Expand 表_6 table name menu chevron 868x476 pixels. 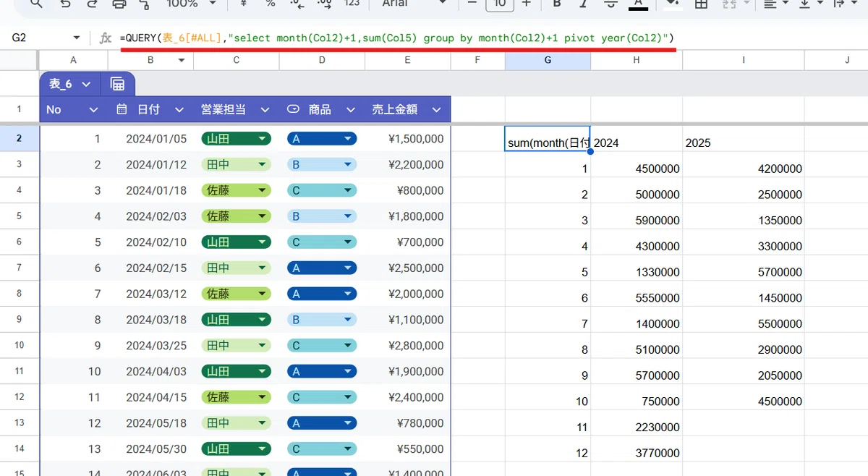[x=86, y=84]
